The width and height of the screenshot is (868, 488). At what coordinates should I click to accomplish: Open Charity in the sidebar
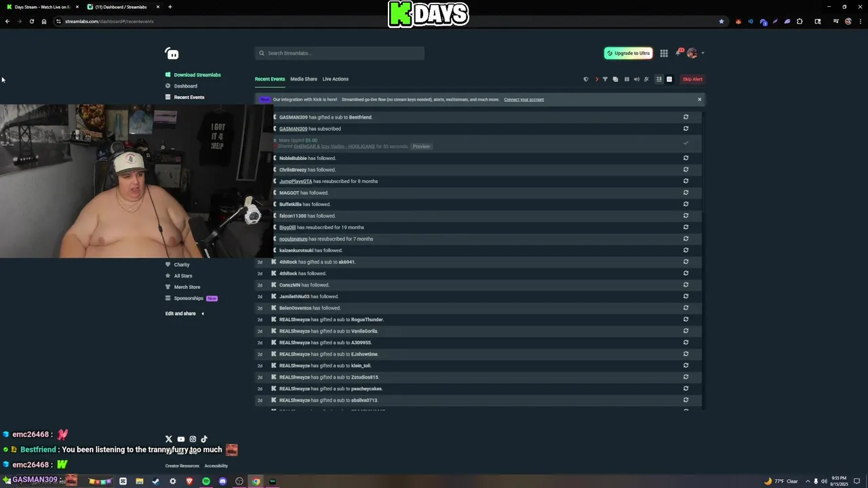click(x=178, y=264)
